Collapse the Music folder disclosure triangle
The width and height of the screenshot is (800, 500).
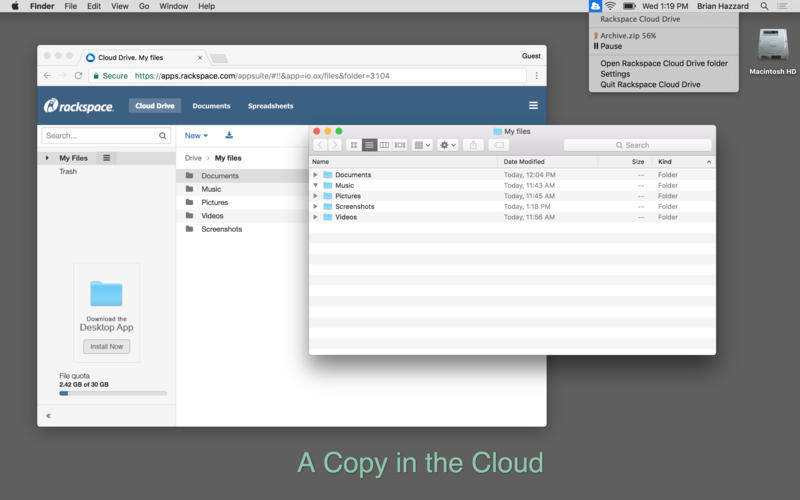tap(316, 185)
